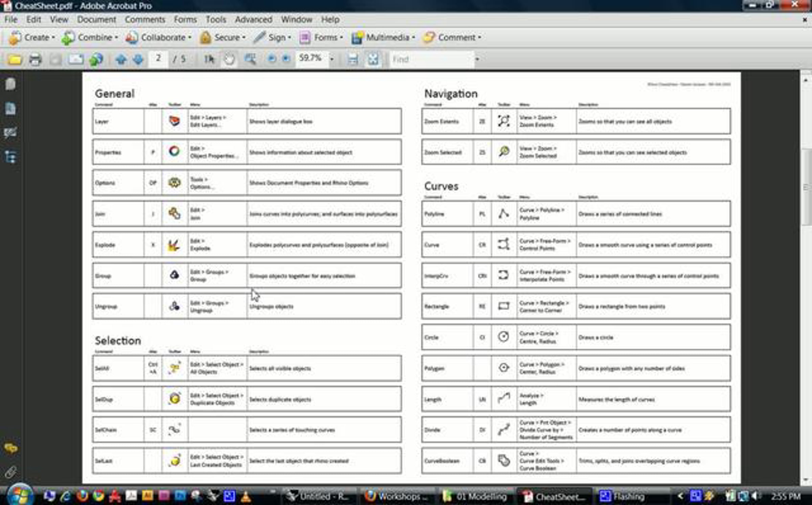Click the CheatSheet taskbar button

click(x=554, y=496)
